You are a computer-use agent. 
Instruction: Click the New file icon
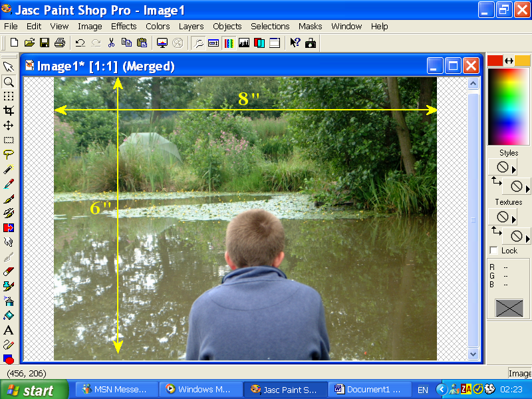tap(14, 43)
